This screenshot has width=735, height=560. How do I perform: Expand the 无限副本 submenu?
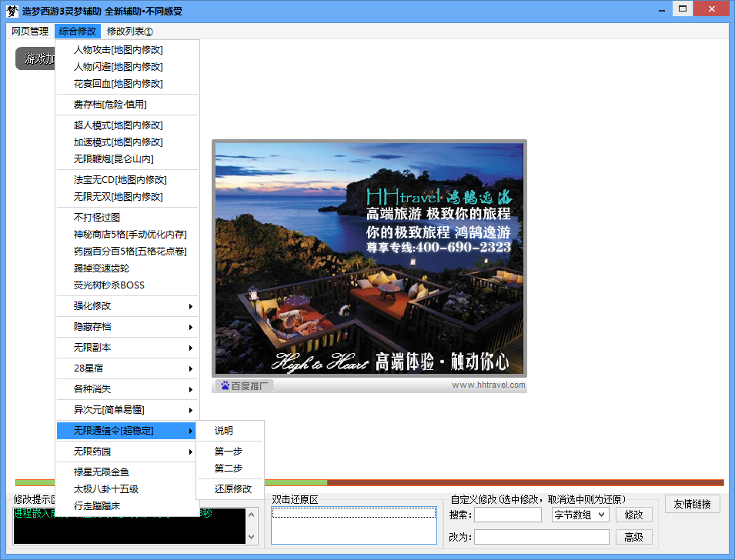pos(127,348)
